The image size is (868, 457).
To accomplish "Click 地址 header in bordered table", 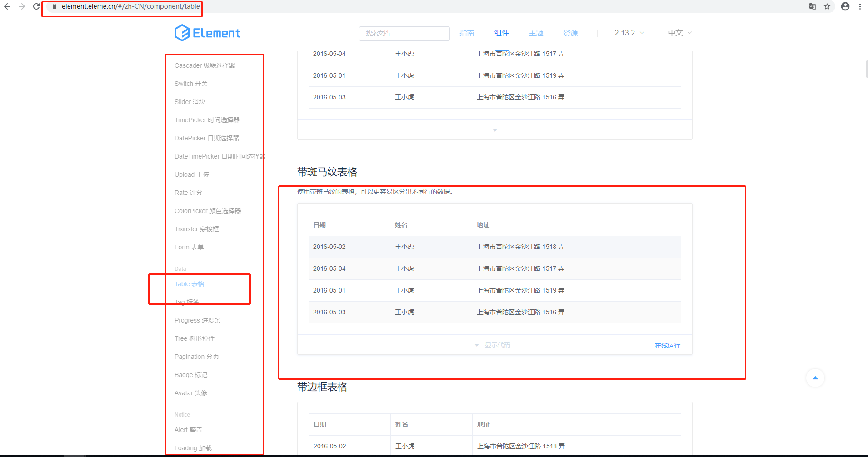I will pos(484,424).
